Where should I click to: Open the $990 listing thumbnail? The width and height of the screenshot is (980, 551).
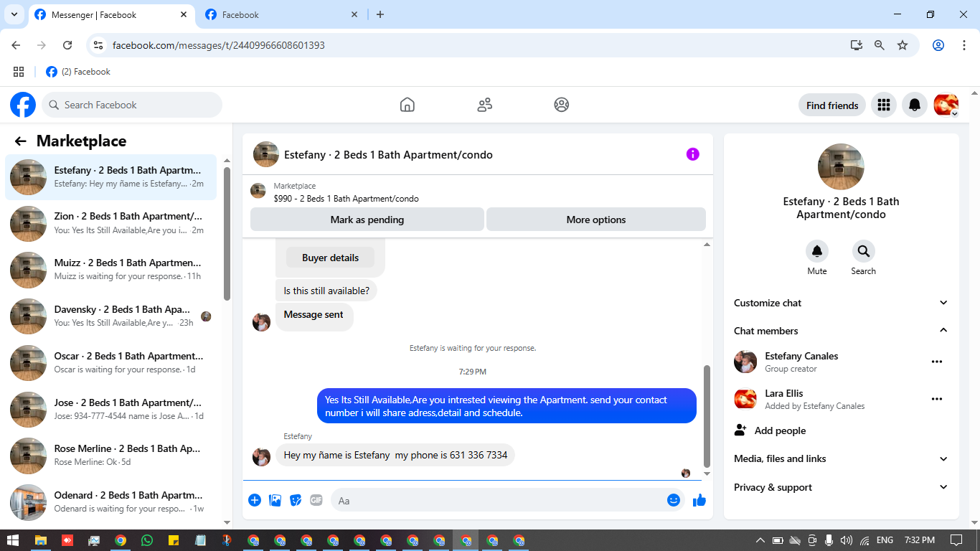coord(258,191)
